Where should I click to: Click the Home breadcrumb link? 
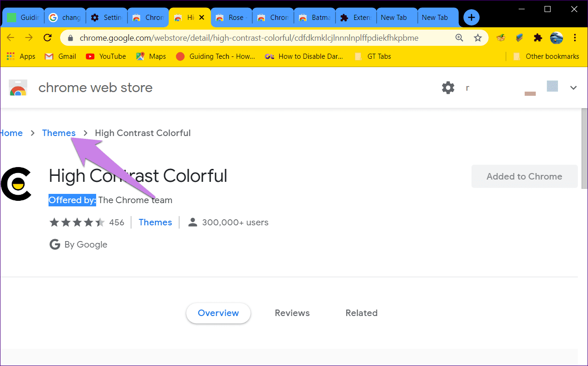tap(11, 133)
